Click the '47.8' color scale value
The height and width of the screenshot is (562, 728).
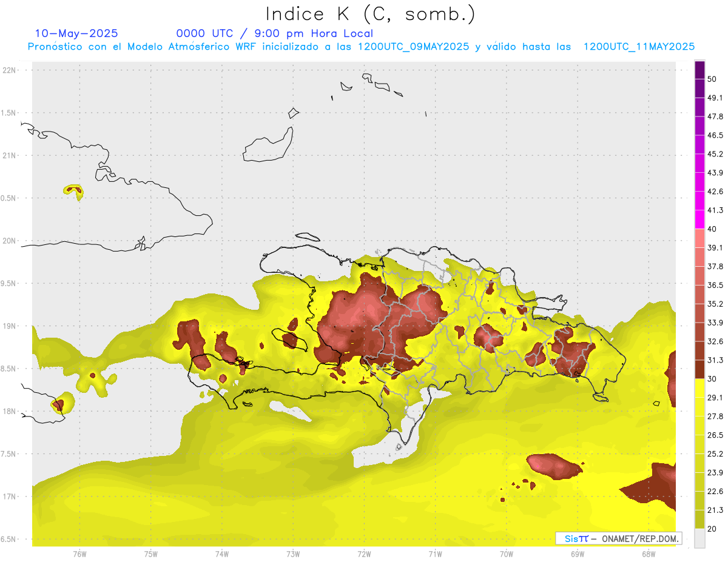715,116
